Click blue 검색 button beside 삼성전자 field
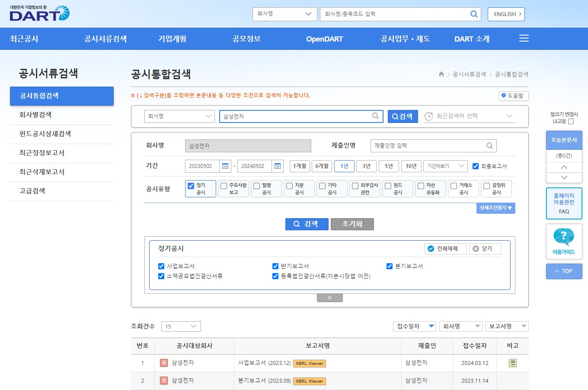 403,116
